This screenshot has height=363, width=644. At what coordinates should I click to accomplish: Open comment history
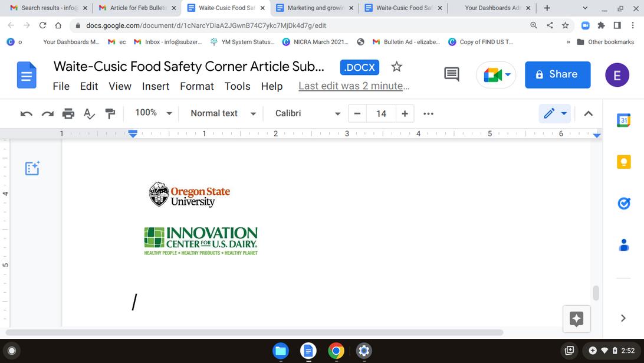(x=452, y=74)
